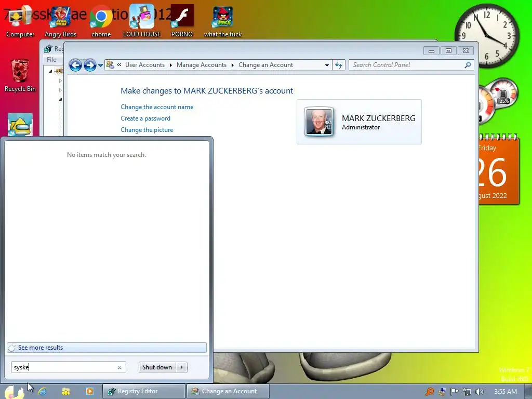
Task: Open the address bar history dropdown
Action: click(327, 65)
